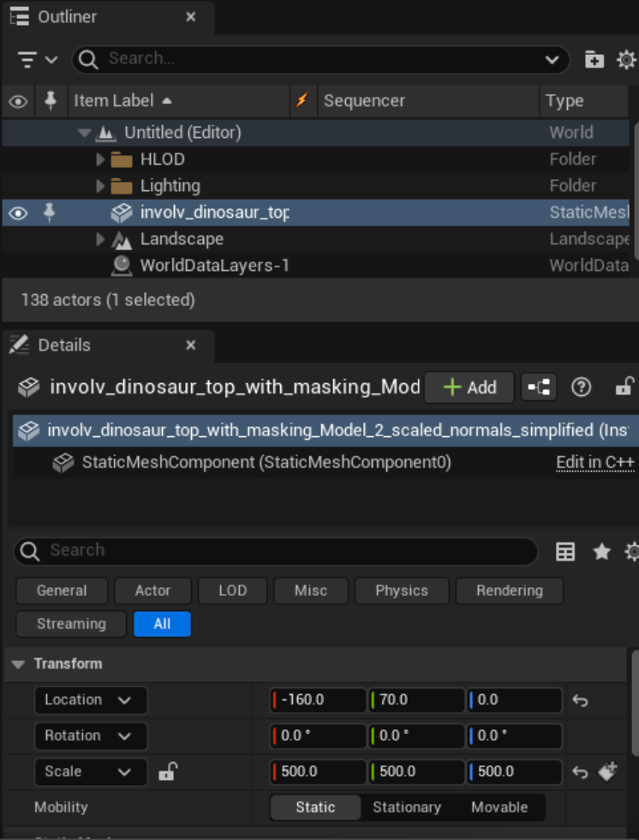639x840 pixels.
Task: Toggle the Scale lock ratio icon
Action: tap(167, 772)
